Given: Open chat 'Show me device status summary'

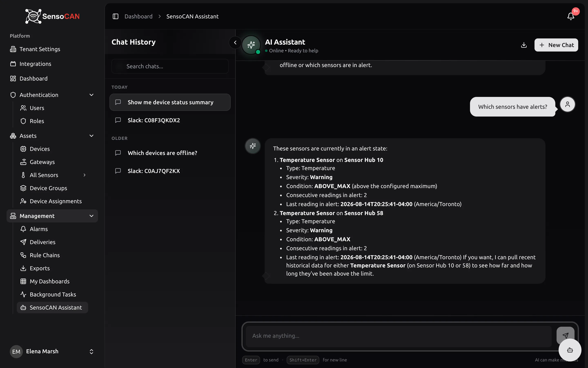Looking at the screenshot, I should tap(170, 102).
